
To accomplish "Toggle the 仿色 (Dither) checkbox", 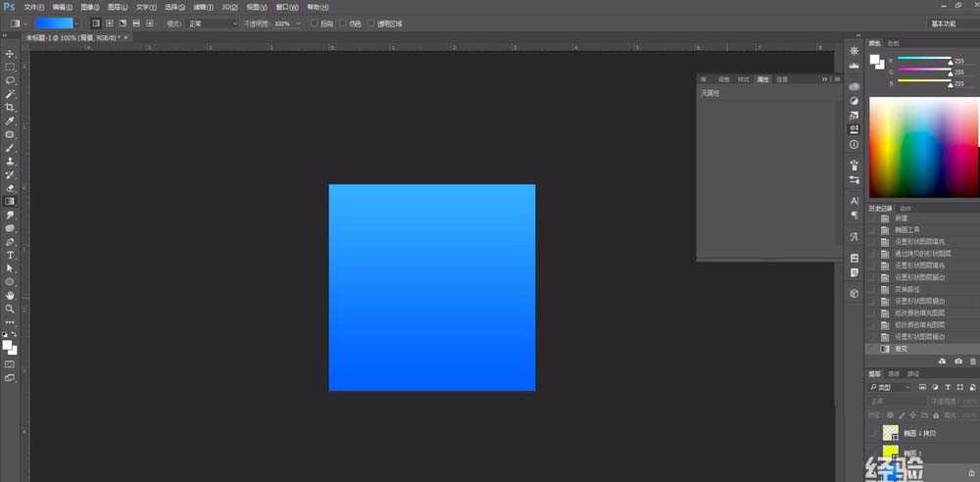I will 342,23.
